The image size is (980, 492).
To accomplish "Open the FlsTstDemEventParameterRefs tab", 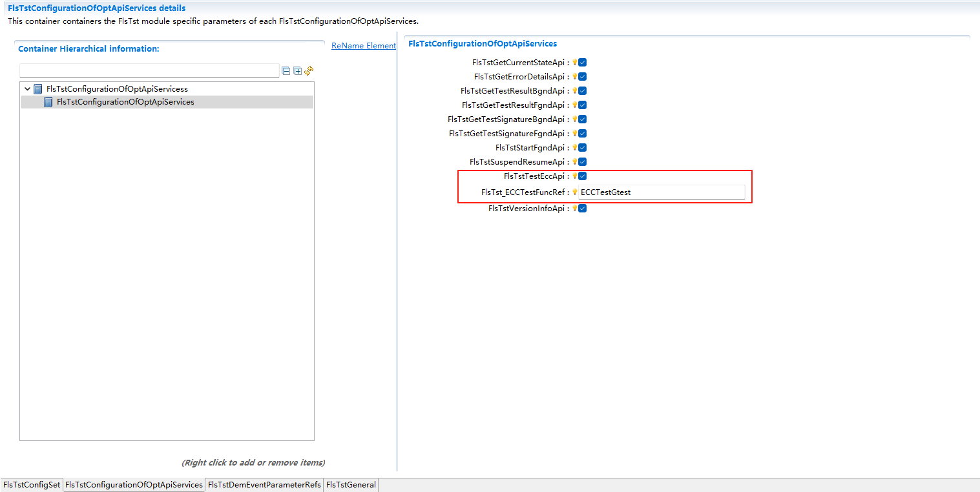I will pyautogui.click(x=264, y=484).
